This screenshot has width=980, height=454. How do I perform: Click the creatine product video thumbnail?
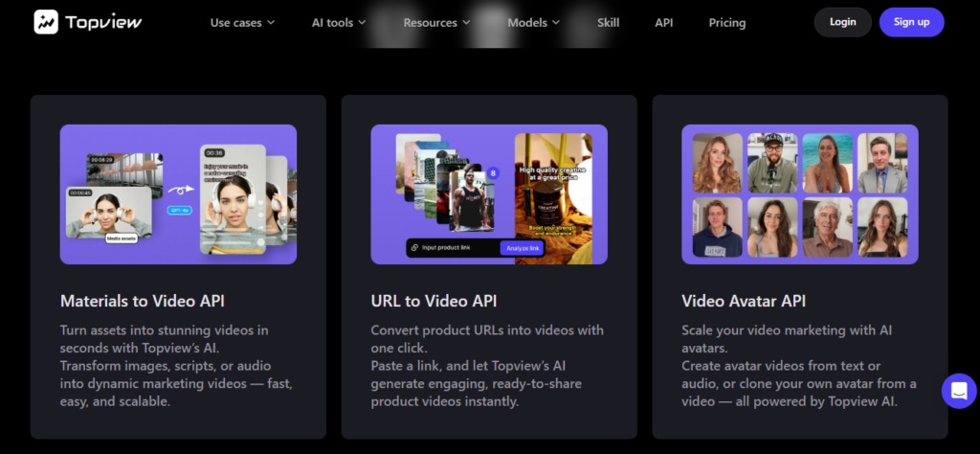pyautogui.click(x=553, y=198)
